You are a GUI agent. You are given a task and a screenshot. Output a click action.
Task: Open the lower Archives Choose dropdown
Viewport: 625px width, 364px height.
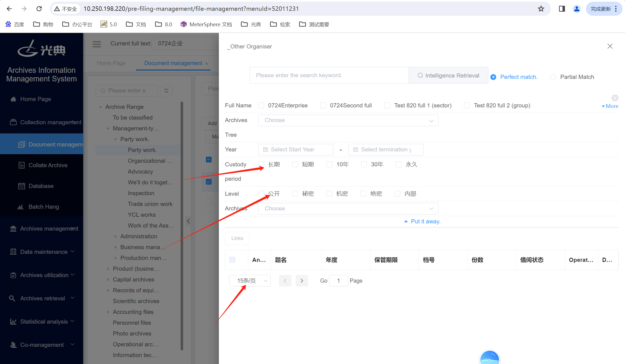(x=348, y=208)
